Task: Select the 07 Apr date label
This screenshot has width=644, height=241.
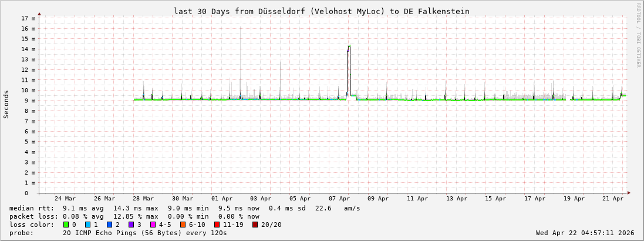Action: point(339,199)
